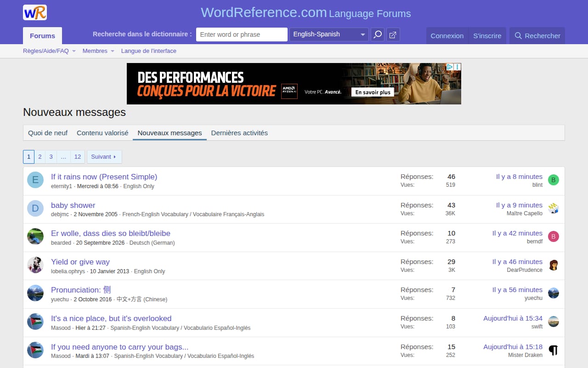
Task: Open eternity1's avatar with letter E
Action: tap(35, 180)
